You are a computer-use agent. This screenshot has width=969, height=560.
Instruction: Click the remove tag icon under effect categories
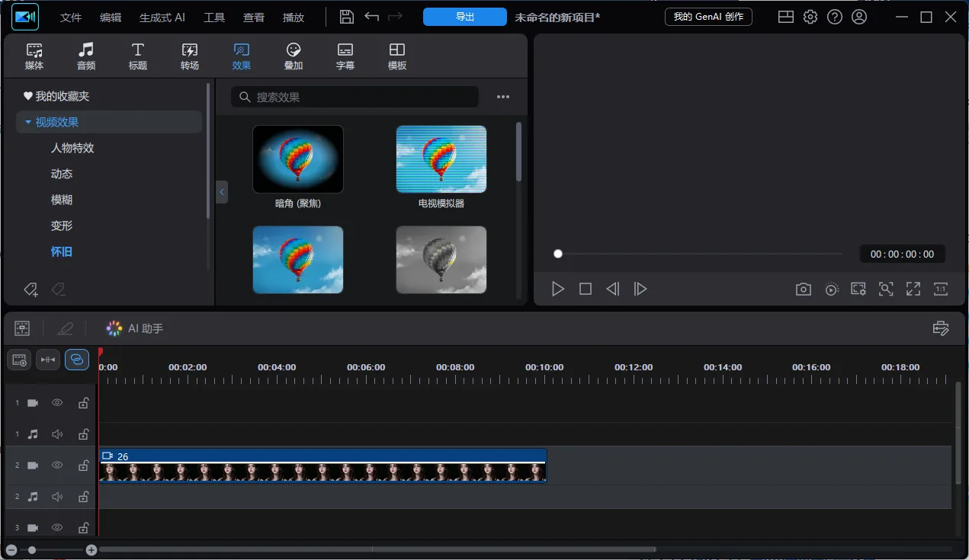(58, 289)
